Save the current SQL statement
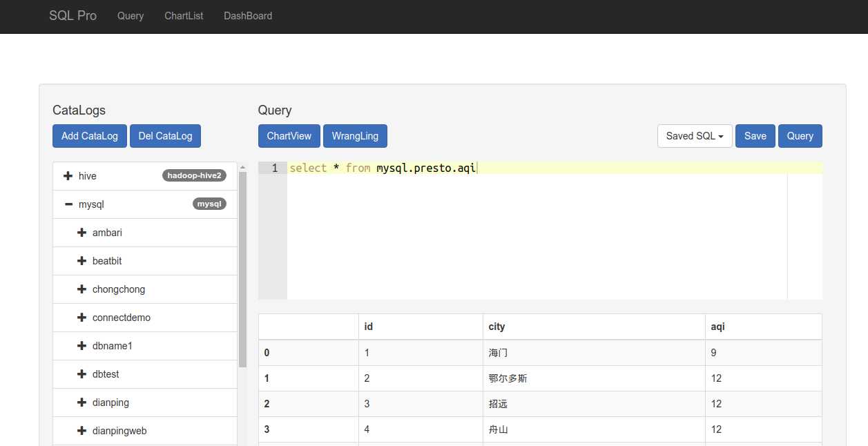 click(755, 136)
